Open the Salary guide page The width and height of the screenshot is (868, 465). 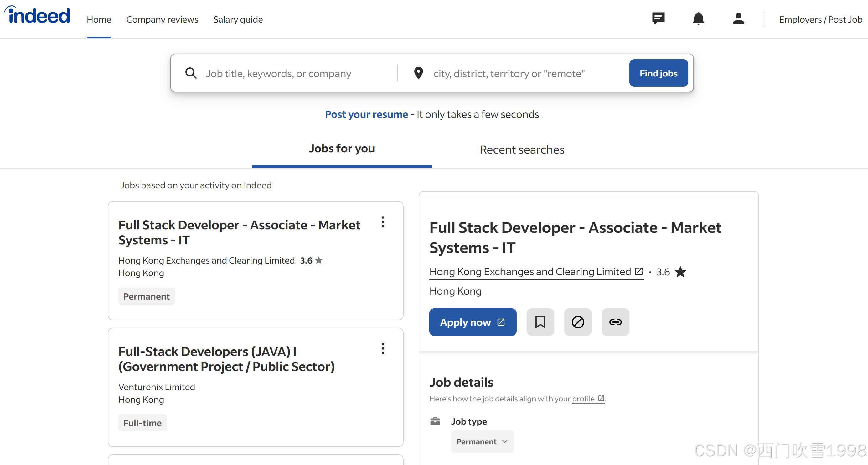(238, 19)
